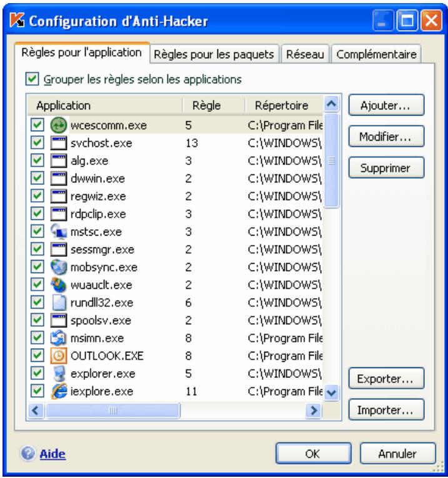Click the sessmgr.exe window icon
The width and height of the screenshot is (448, 478).
(59, 249)
